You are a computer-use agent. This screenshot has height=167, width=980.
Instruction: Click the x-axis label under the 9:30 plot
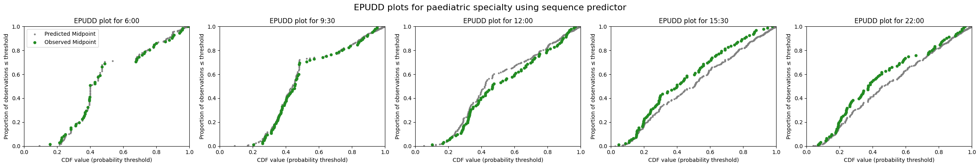click(302, 160)
